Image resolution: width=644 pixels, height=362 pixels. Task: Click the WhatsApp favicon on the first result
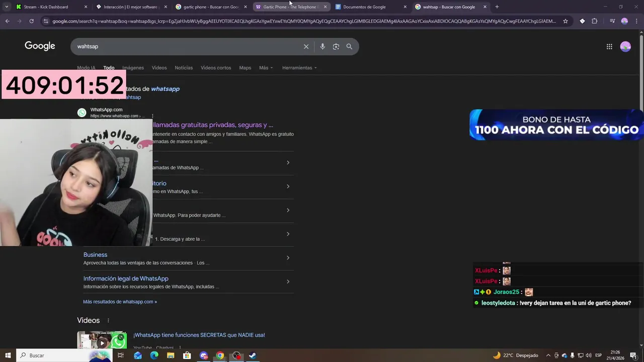[x=82, y=113]
